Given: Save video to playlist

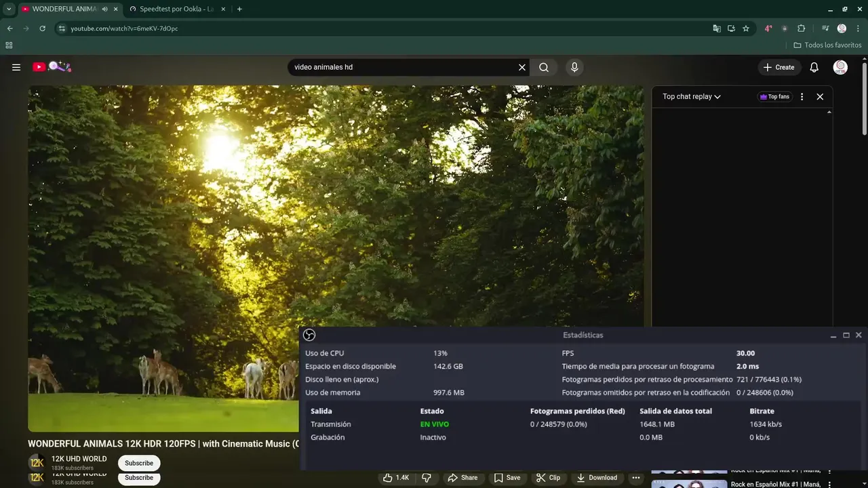Looking at the screenshot, I should click(507, 478).
